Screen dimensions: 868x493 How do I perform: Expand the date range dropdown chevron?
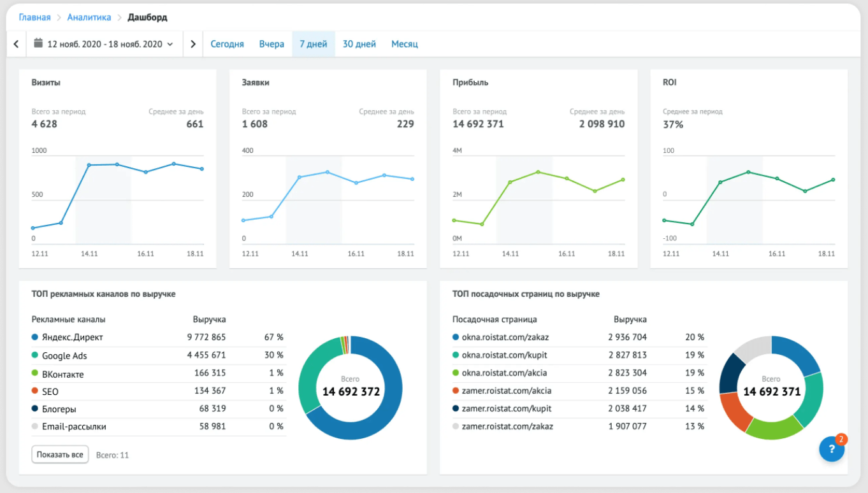[x=170, y=45]
